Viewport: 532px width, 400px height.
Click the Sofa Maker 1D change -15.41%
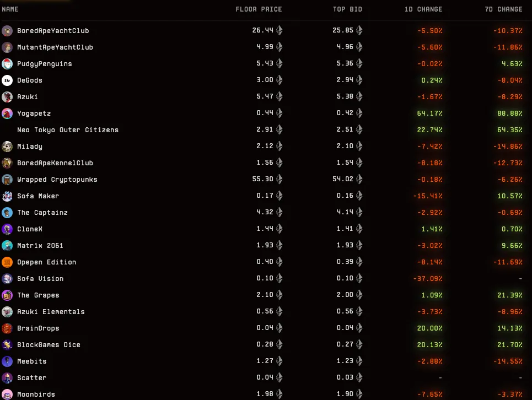pos(428,196)
